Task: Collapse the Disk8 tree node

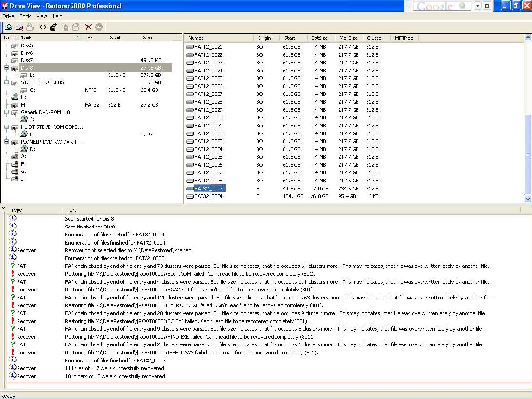Action: (x=6, y=68)
